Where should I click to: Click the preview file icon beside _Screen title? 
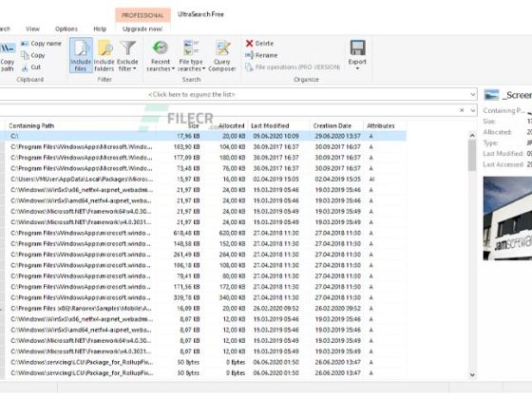(x=491, y=95)
